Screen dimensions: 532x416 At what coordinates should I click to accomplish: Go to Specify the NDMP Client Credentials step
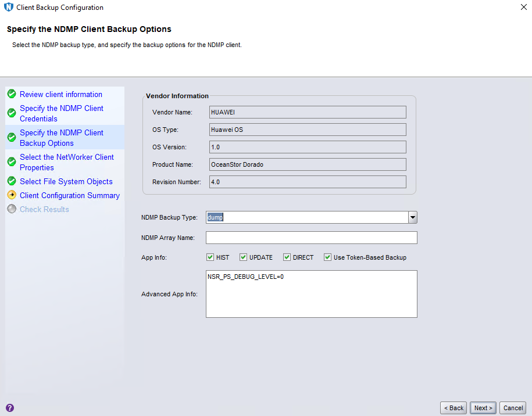click(62, 113)
